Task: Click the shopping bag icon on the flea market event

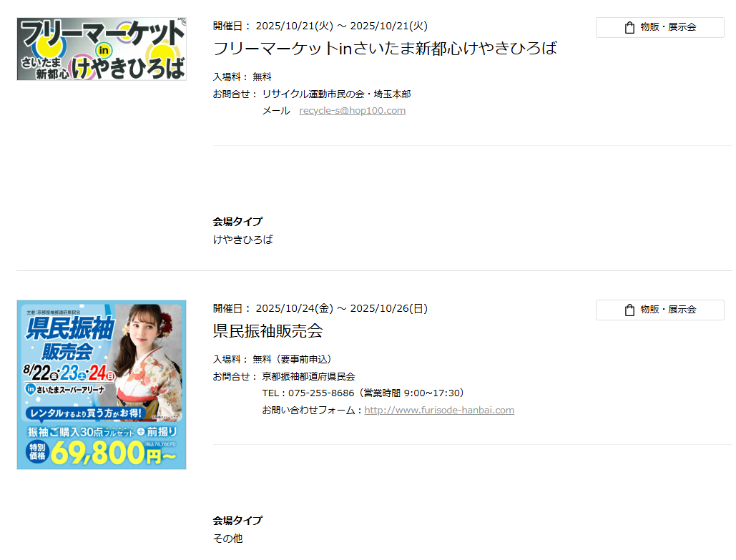Action: point(629,28)
